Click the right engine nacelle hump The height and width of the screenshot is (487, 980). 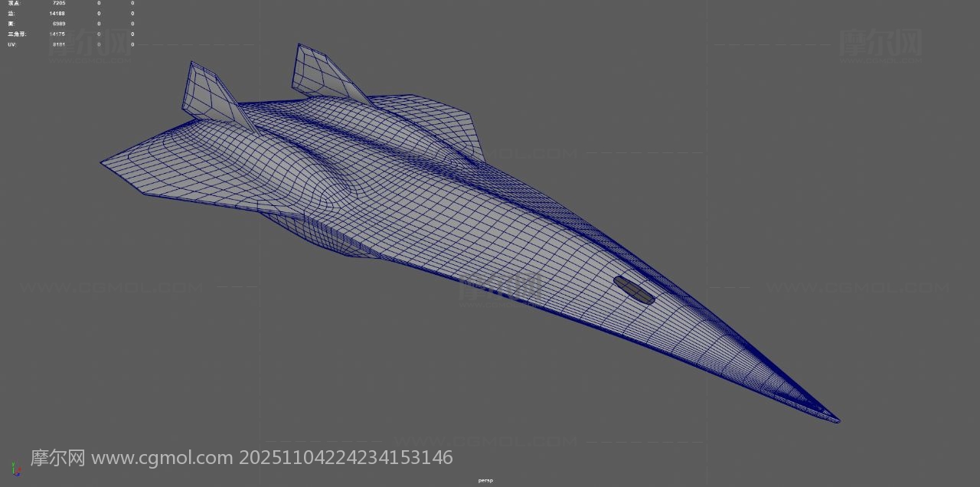pos(398,130)
